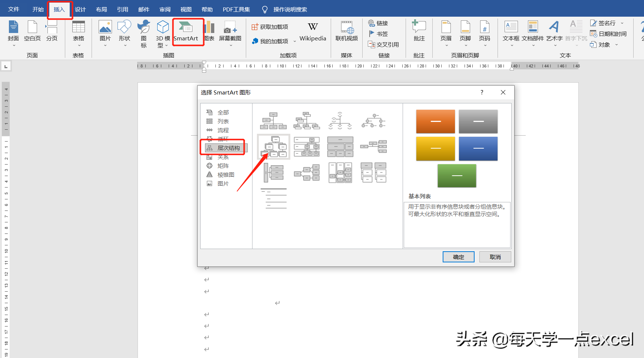644x358 pixels.
Task: Choose the plain text hierarchy list layout
Action: (x=273, y=198)
